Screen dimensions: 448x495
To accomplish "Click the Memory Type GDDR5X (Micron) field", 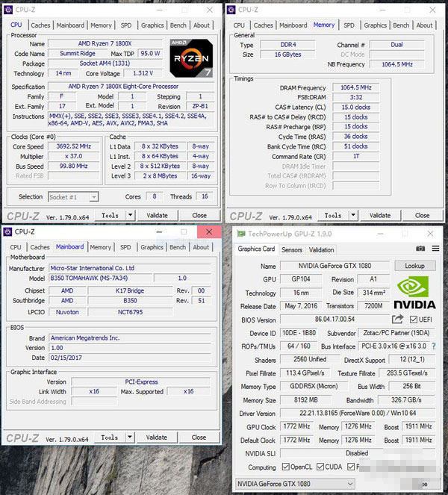I will 314,386.
